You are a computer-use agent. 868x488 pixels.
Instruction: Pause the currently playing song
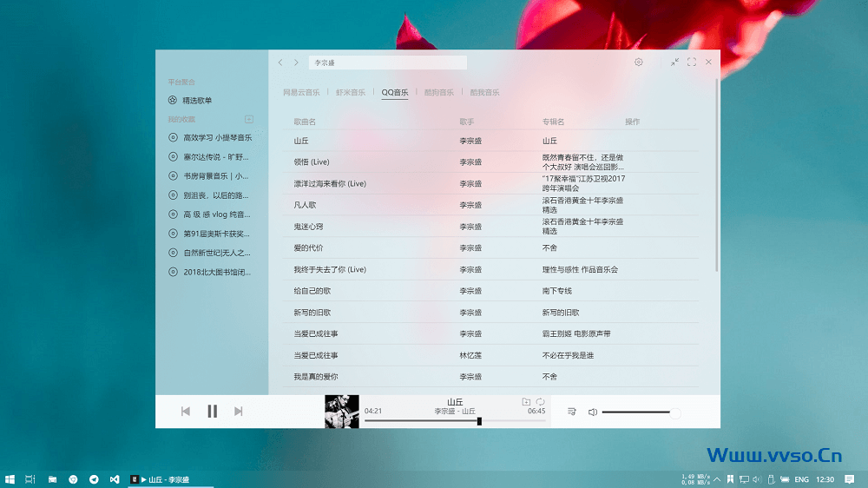tap(212, 412)
